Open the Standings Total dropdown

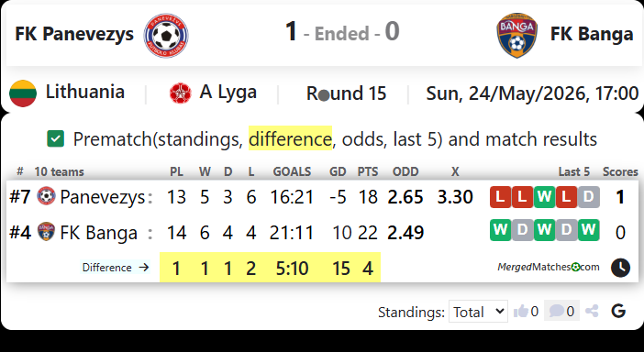478,312
